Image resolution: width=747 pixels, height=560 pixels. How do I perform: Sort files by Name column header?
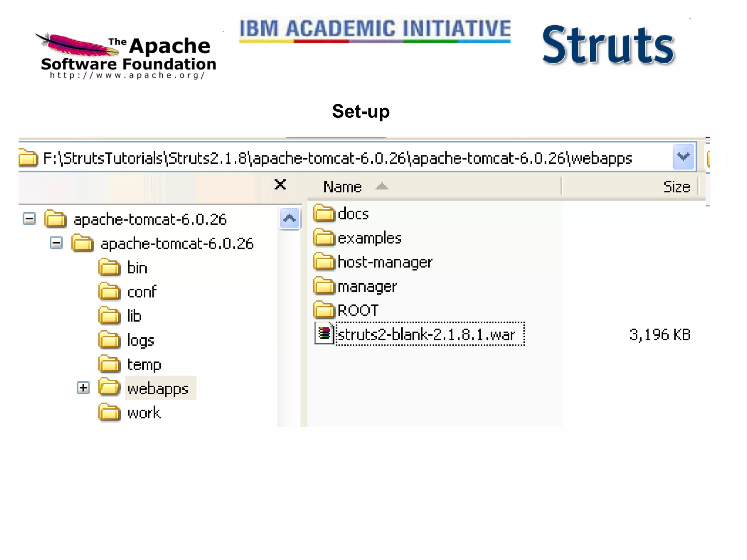coord(342,187)
